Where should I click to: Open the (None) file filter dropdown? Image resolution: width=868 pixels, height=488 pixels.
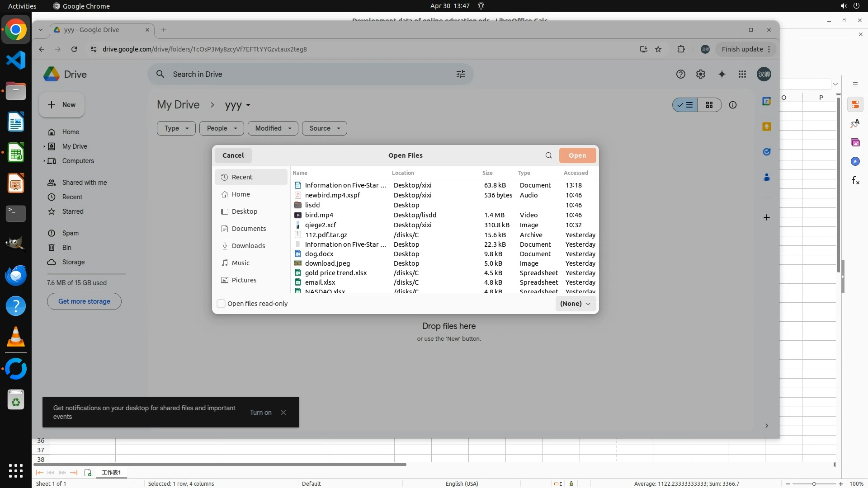coord(575,304)
